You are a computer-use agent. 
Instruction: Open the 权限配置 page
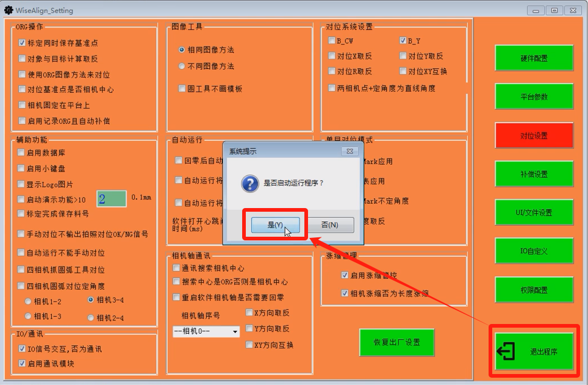(534, 290)
